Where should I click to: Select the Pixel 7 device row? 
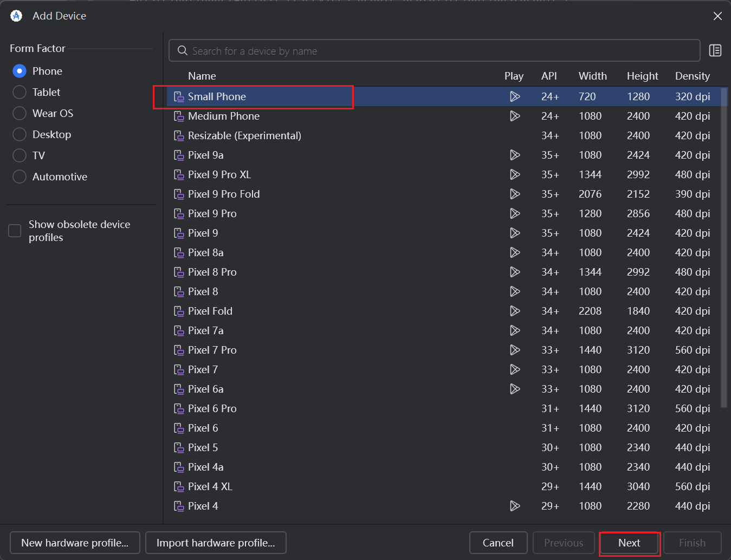pyautogui.click(x=444, y=369)
